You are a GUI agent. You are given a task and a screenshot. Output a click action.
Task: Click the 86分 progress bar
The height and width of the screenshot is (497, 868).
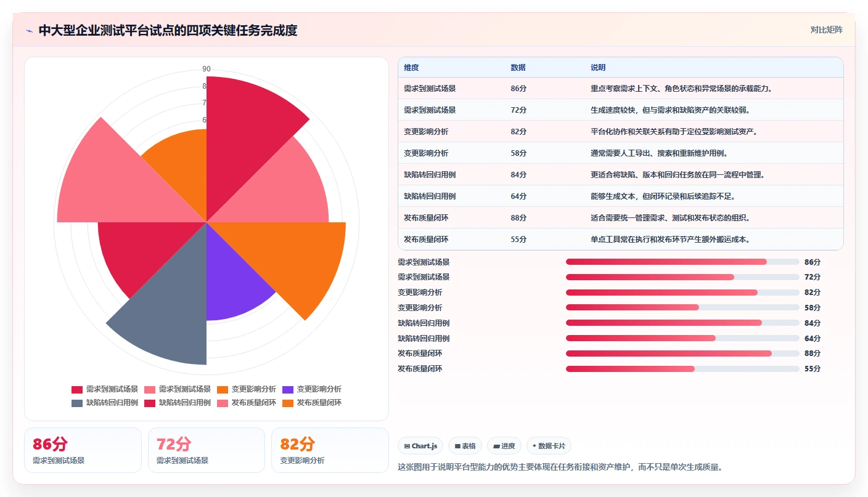coord(682,262)
